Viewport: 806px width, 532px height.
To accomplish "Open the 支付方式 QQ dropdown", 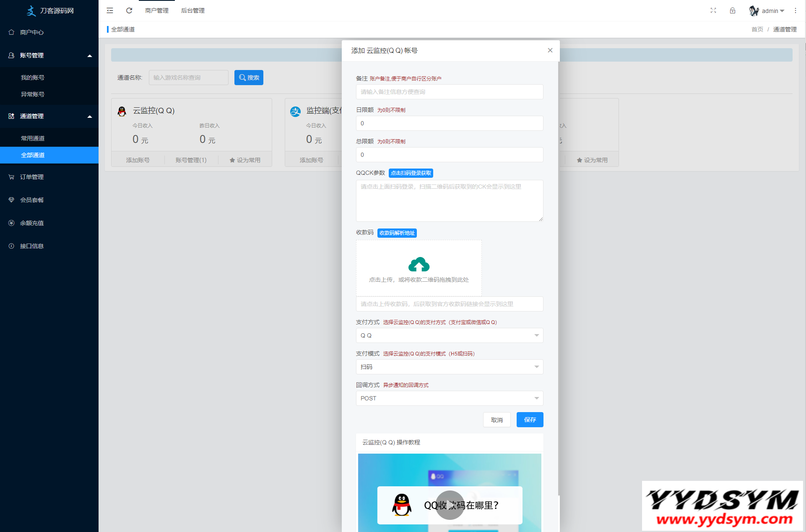I will tap(449, 335).
